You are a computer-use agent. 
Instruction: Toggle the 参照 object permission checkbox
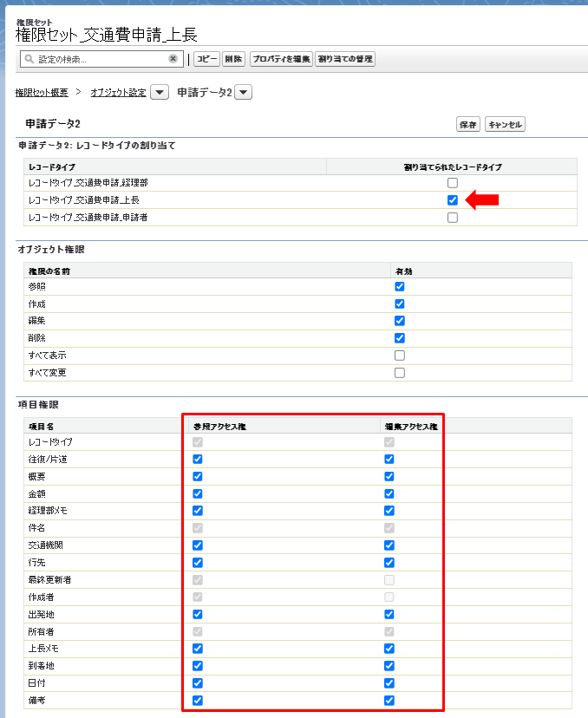pos(399,287)
